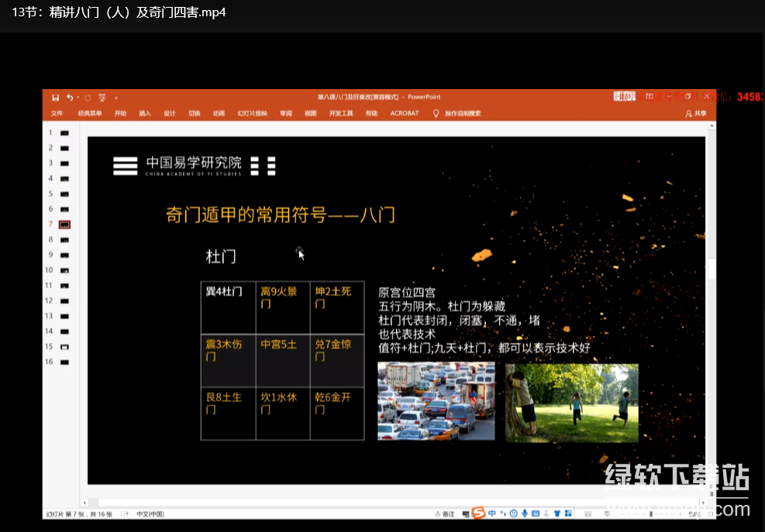Open the 插入 ribbon tab
765x532 pixels.
[x=145, y=113]
